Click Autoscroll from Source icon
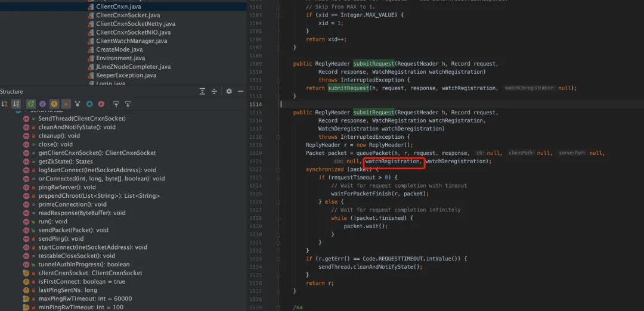The width and height of the screenshot is (644, 311). pos(128,104)
